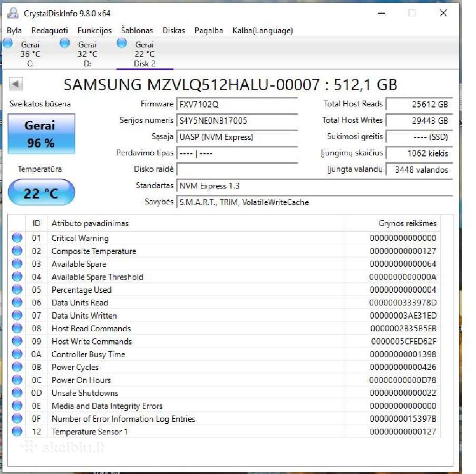Click Total Host Reads value 25612 GB
Viewport: 476px width, 474px height.
click(419, 104)
